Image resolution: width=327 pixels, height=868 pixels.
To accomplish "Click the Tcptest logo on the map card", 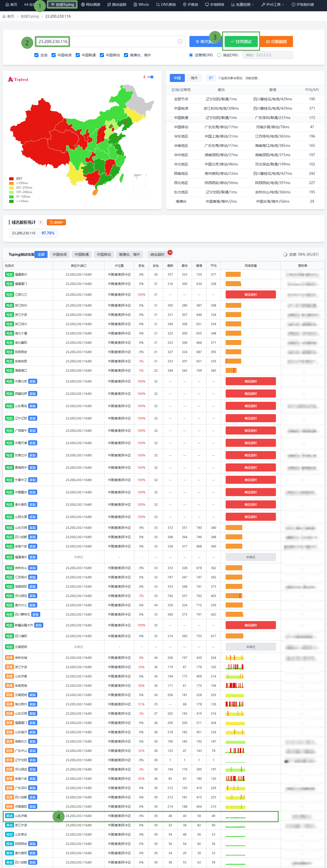I will click(x=18, y=79).
